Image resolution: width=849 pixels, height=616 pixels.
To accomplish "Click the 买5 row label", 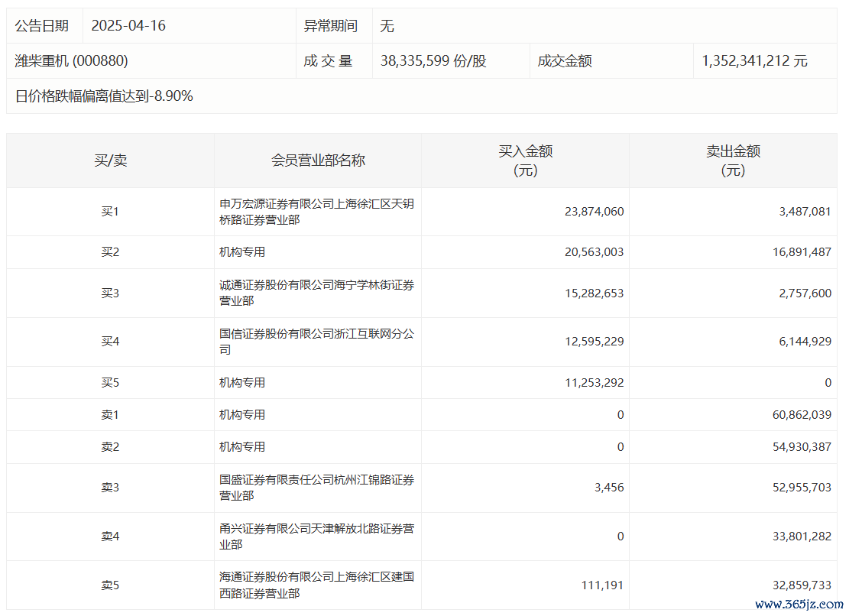I will click(110, 383).
